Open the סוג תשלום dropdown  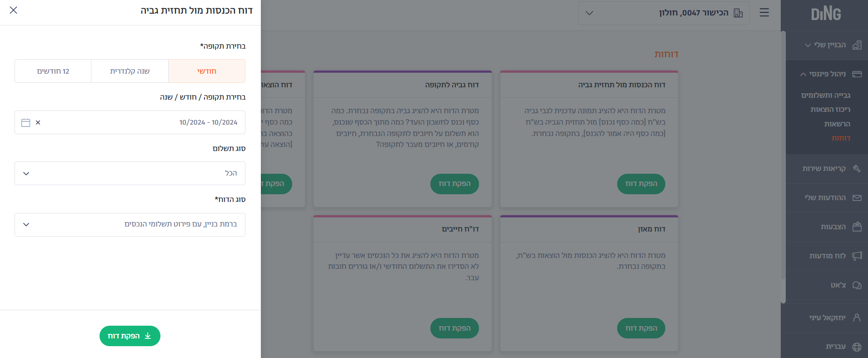[130, 173]
